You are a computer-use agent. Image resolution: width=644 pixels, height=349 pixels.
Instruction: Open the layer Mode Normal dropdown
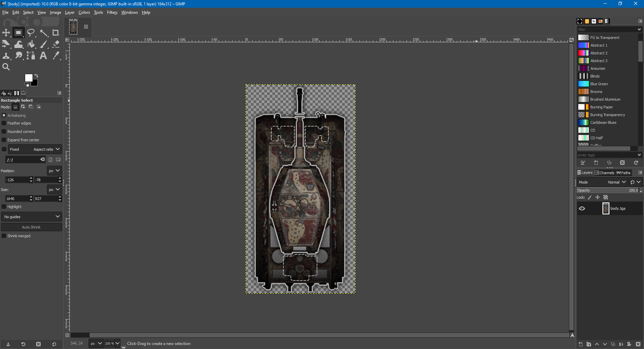[x=616, y=182]
